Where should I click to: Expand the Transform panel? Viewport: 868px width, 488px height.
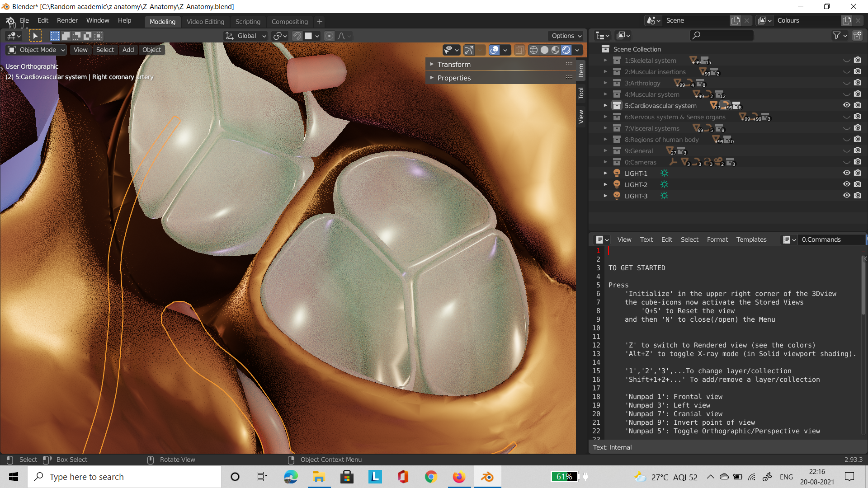point(500,64)
